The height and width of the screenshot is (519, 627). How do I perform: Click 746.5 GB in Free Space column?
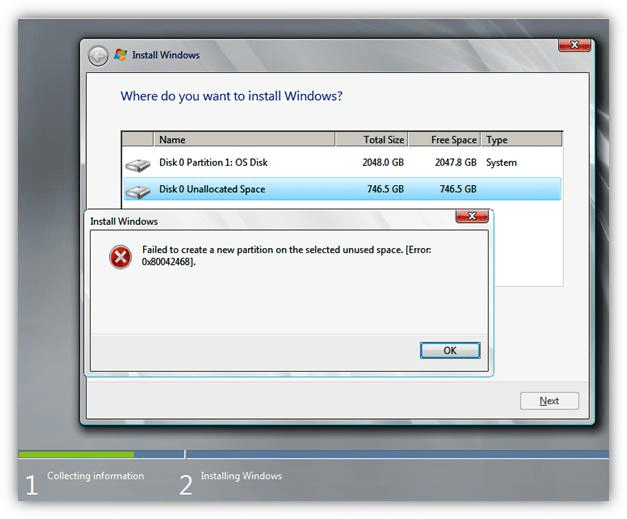[458, 189]
